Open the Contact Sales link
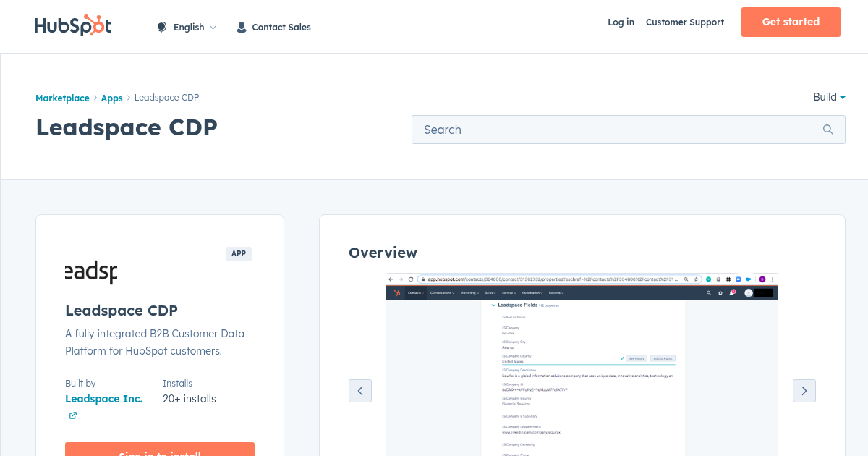 pos(281,28)
